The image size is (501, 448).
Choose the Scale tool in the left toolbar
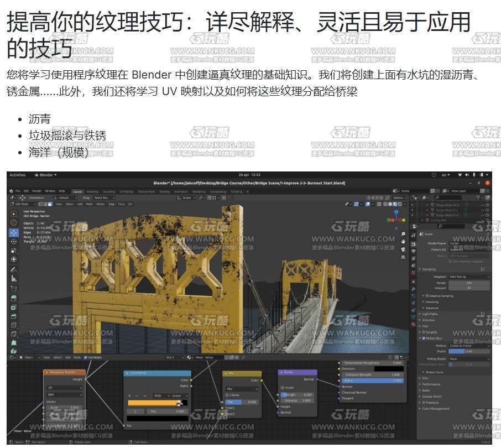click(13, 251)
